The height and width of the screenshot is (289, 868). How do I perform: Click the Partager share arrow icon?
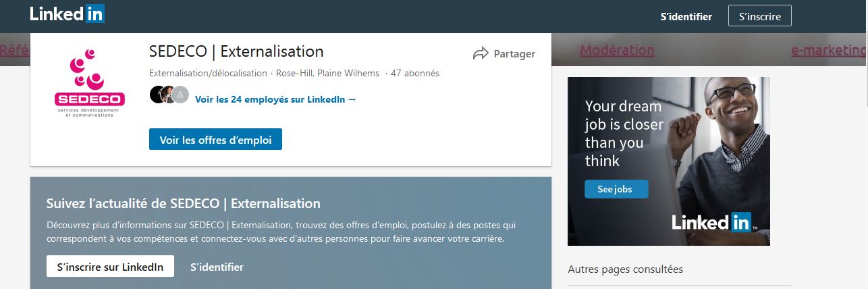pyautogui.click(x=481, y=54)
